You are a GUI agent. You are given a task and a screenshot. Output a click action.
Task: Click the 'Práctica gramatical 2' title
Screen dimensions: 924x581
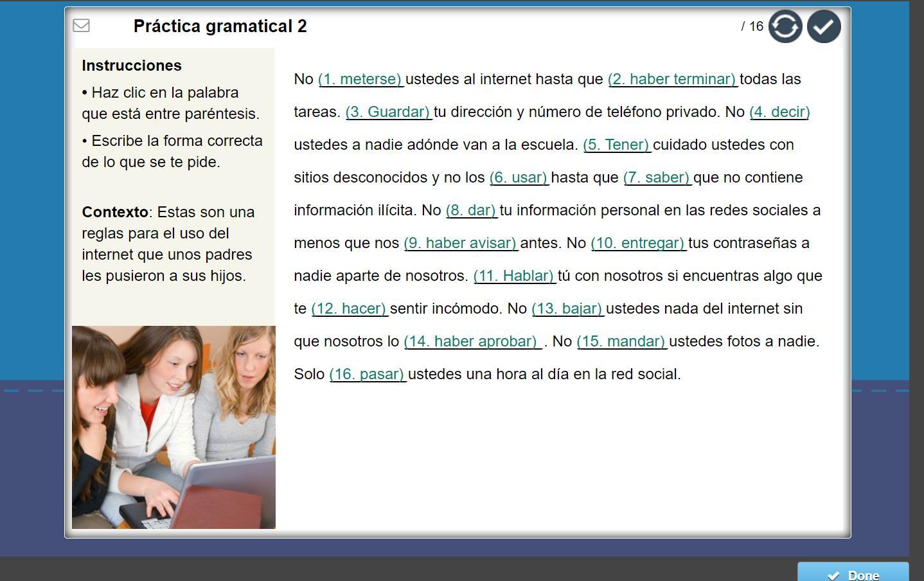tap(220, 26)
